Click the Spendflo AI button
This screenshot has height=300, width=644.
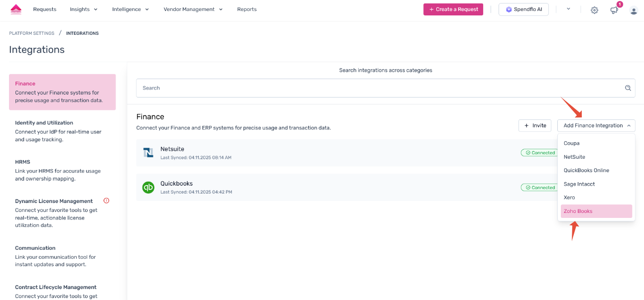(x=523, y=9)
